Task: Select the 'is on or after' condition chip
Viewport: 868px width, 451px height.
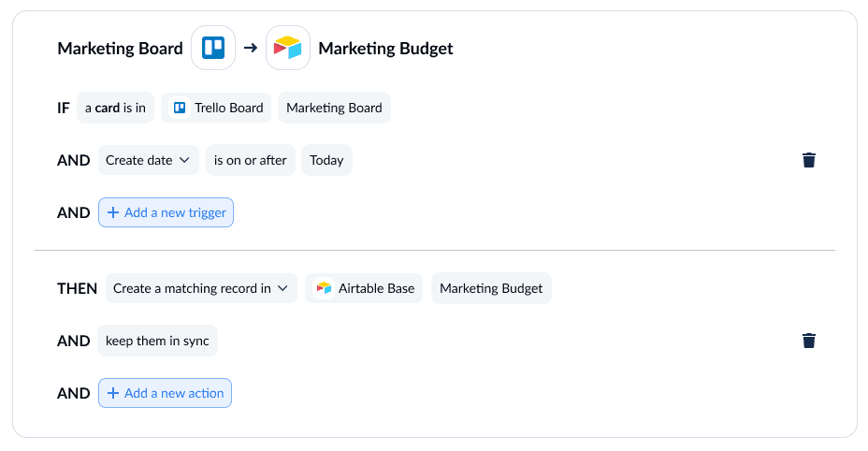Action: click(251, 160)
